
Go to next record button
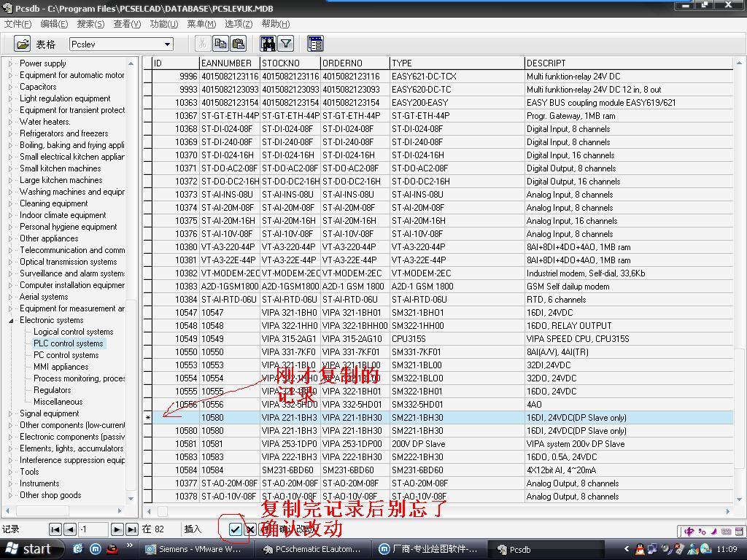(117, 529)
